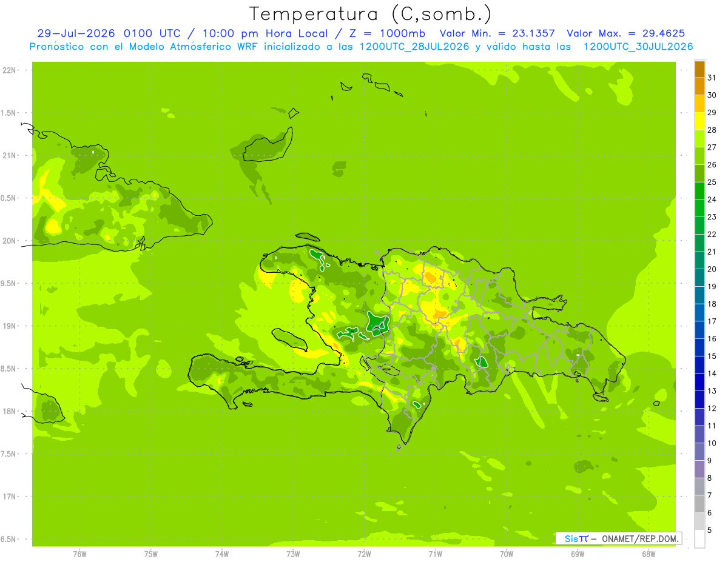Click the "1200UTC_30JUL2026" valid-until time
Viewport: 728px width, 562px height.
point(638,47)
